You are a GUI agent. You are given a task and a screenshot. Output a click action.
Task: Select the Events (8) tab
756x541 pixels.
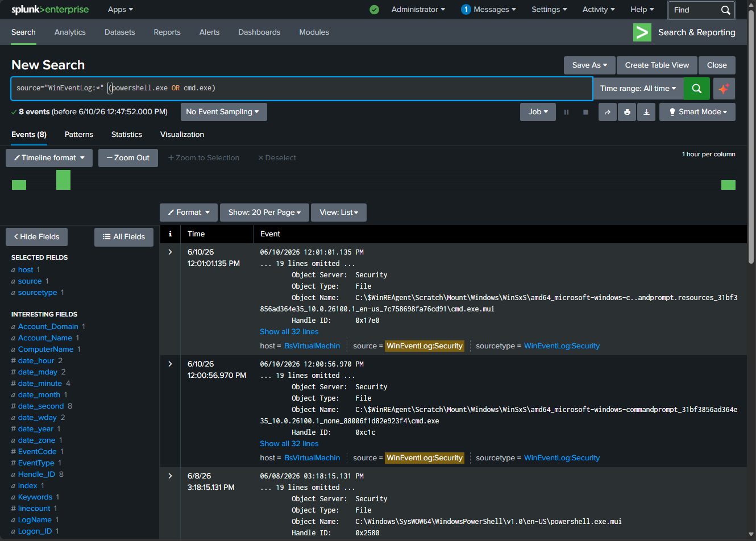(29, 135)
